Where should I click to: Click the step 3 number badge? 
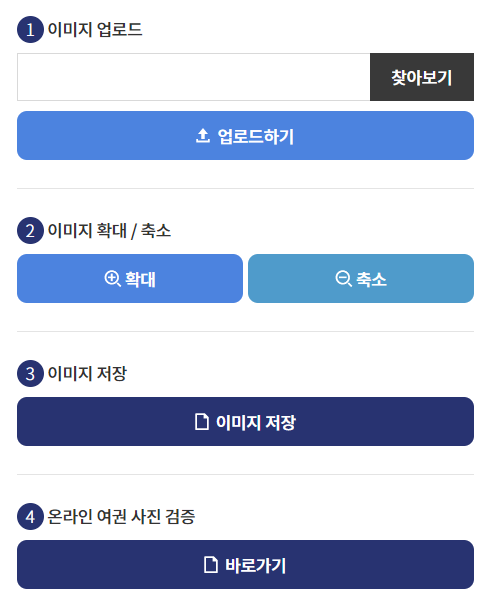(30, 373)
